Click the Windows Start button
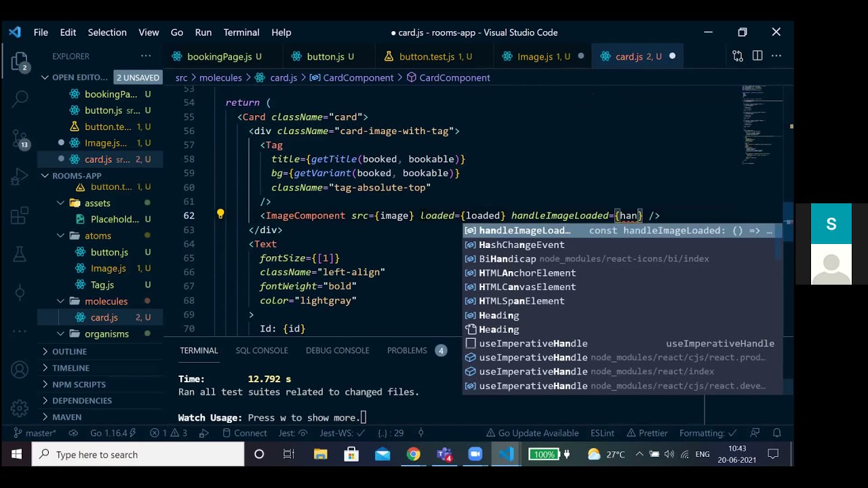The width and height of the screenshot is (868, 488). pos(16,454)
